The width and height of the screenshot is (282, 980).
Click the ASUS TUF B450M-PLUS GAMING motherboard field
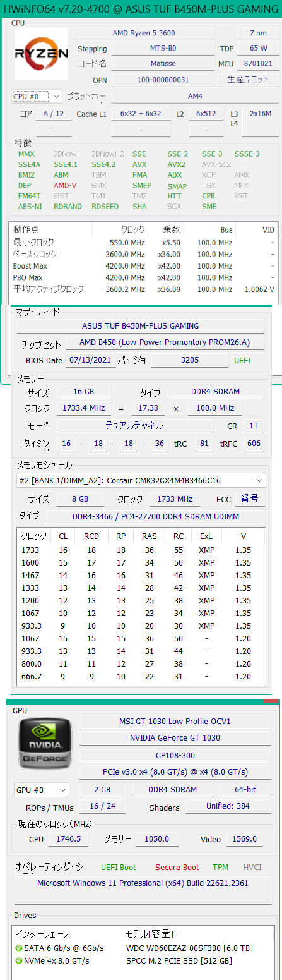pyautogui.click(x=140, y=326)
